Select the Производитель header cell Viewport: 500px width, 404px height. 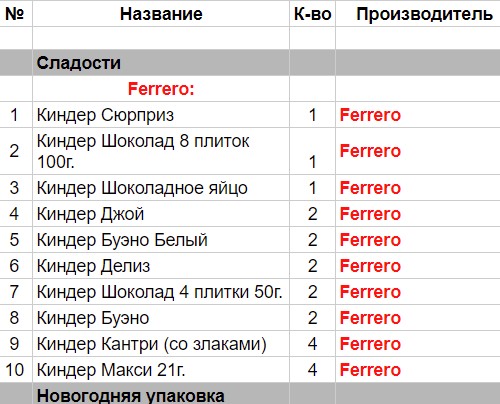point(418,14)
